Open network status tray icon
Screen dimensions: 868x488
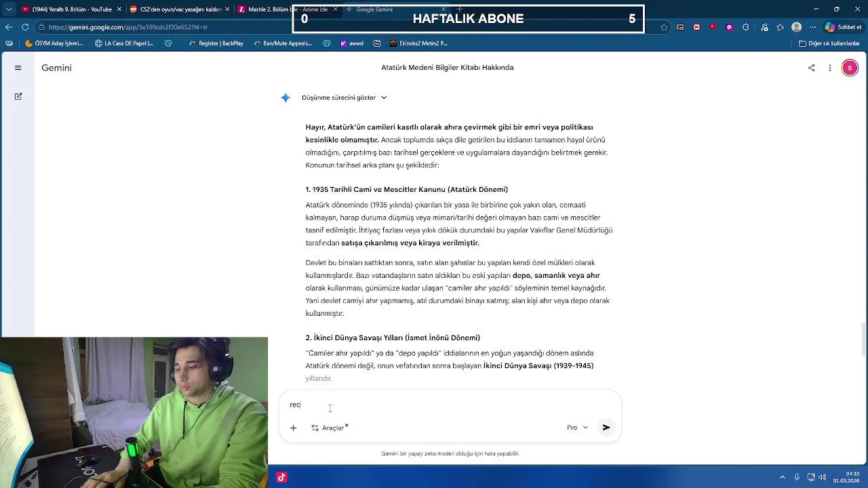point(811,477)
